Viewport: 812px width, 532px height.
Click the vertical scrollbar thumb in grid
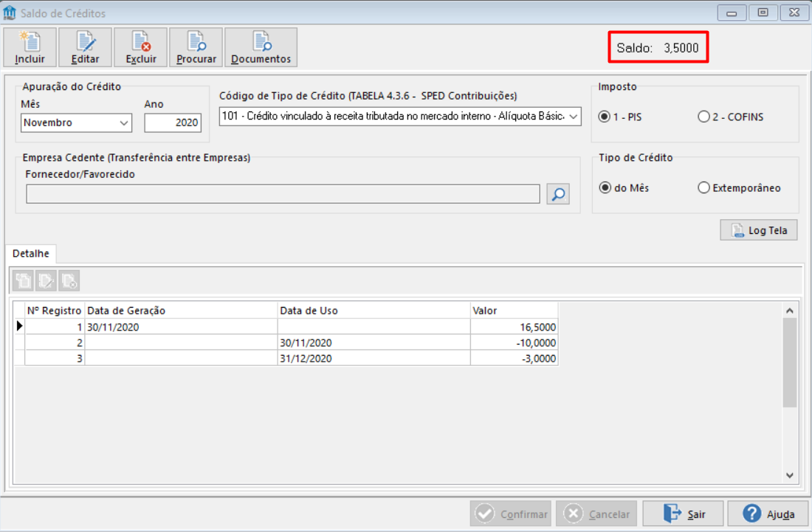click(790, 363)
